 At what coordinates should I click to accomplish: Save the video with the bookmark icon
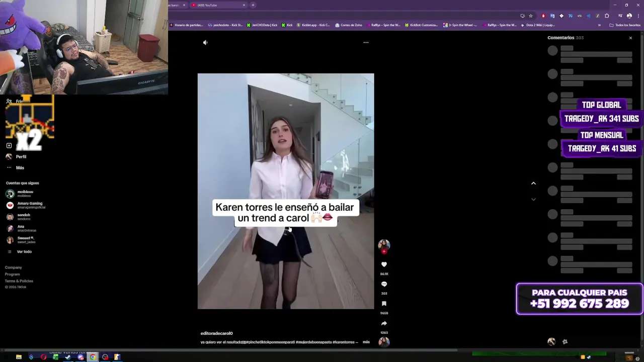[x=384, y=304]
